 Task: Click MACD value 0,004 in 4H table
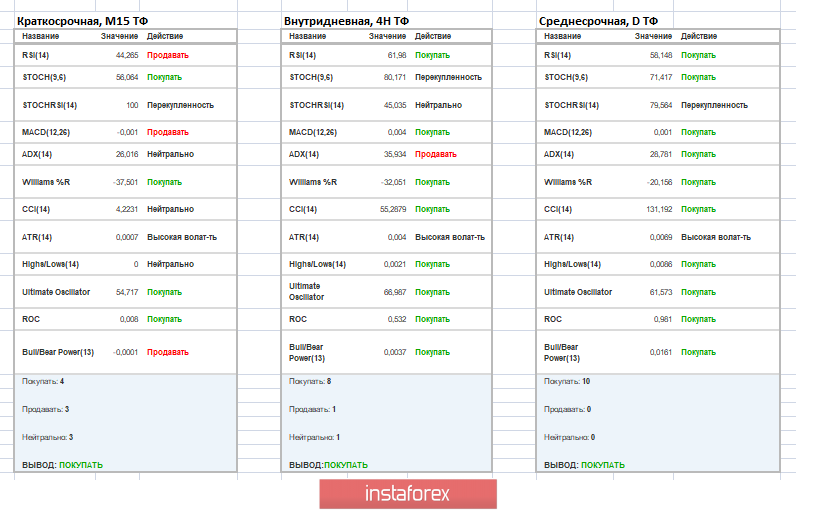pyautogui.click(x=397, y=132)
